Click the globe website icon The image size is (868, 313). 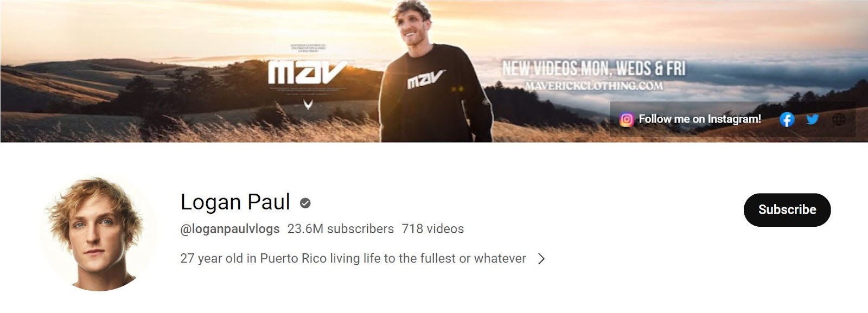[x=839, y=119]
